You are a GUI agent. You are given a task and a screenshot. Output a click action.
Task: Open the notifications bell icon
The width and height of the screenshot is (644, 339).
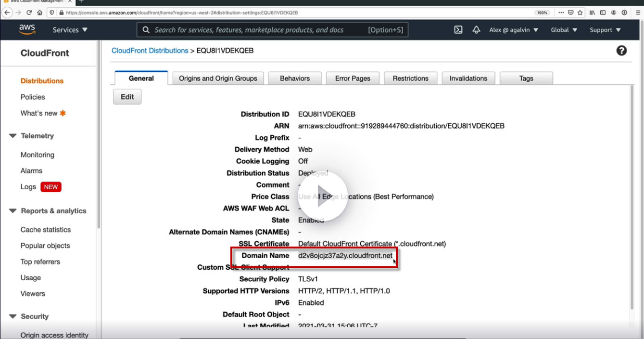(x=476, y=30)
